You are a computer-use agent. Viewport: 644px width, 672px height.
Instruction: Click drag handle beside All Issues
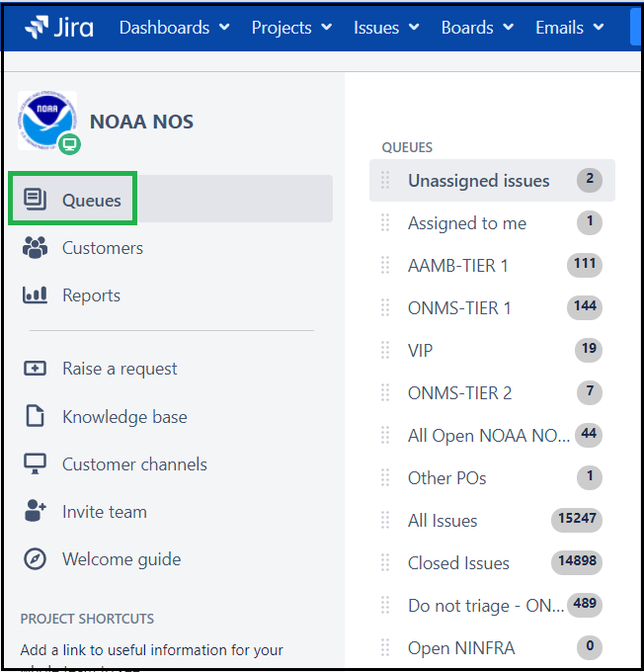pyautogui.click(x=385, y=520)
